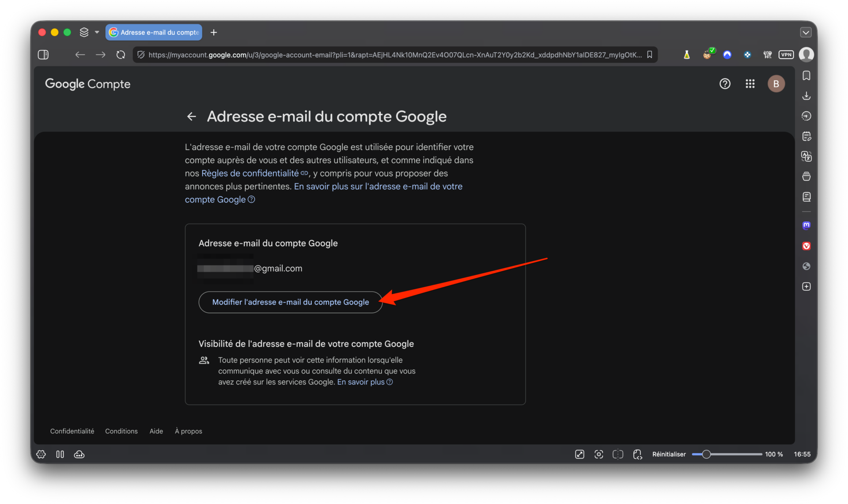Click the address bar URL field
Viewport: 848px width, 504px height.
pyautogui.click(x=395, y=55)
